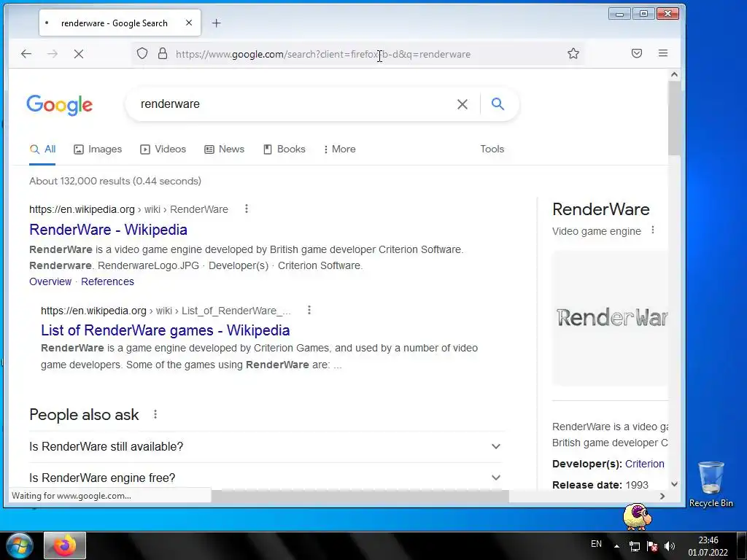The image size is (747, 560).
Task: Open options for List of RenderWare games result
Action: click(309, 310)
